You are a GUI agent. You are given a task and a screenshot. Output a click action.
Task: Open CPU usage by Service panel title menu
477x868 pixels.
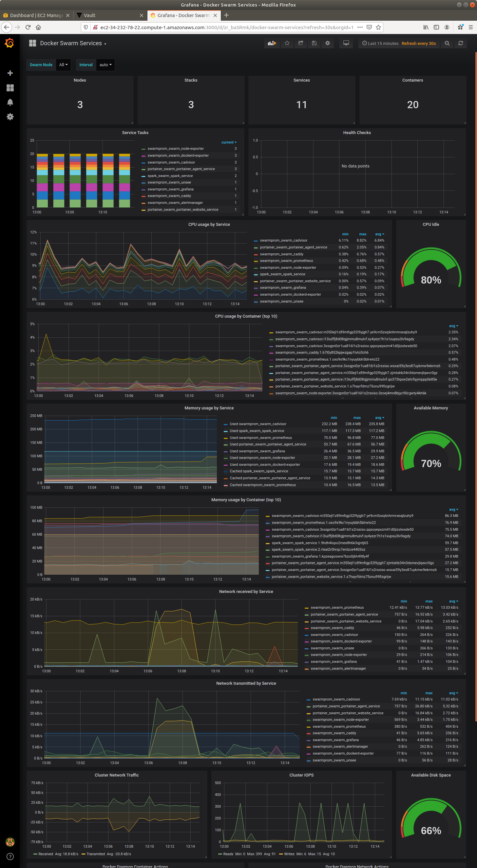(x=209, y=225)
